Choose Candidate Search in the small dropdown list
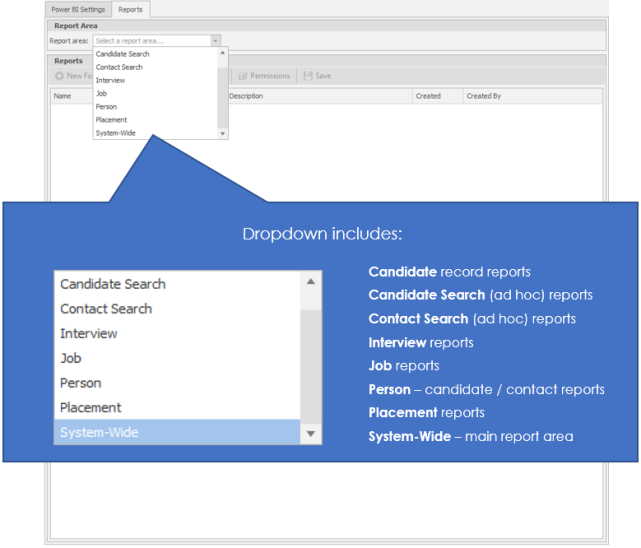Image resolution: width=641 pixels, height=548 pixels. 123,54
